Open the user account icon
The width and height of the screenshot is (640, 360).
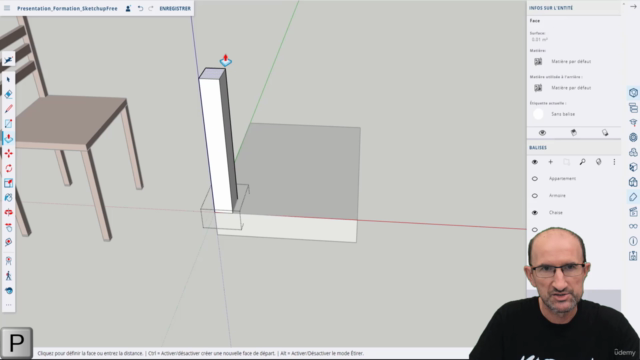click(128, 8)
